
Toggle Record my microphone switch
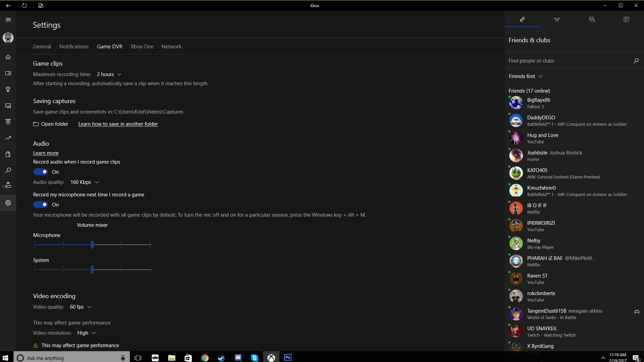tap(41, 204)
